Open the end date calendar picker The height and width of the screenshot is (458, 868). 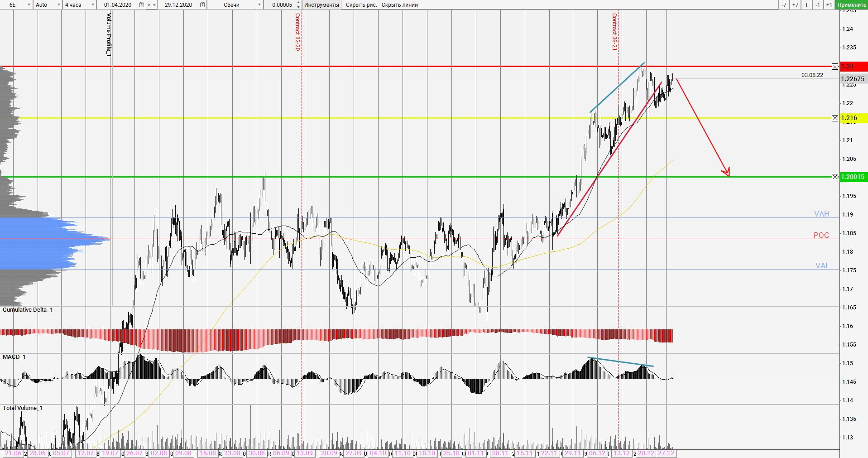pyautogui.click(x=202, y=5)
